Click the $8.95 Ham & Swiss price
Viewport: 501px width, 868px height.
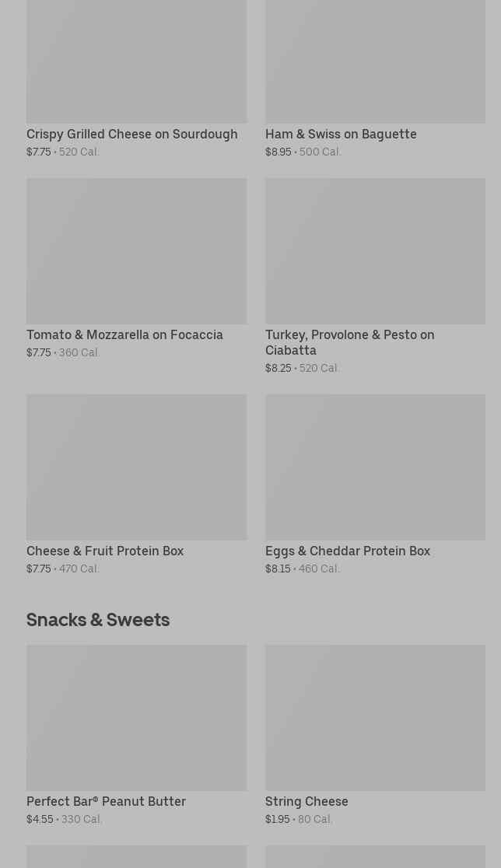[278, 152]
